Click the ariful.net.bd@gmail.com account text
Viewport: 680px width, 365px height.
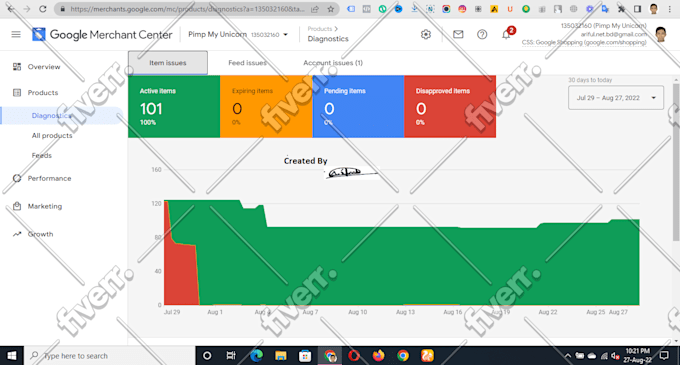(614, 34)
